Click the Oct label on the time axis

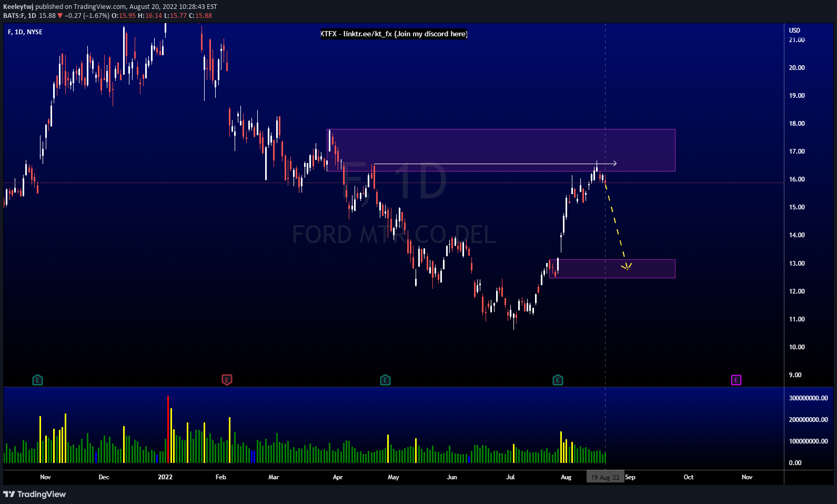point(689,477)
